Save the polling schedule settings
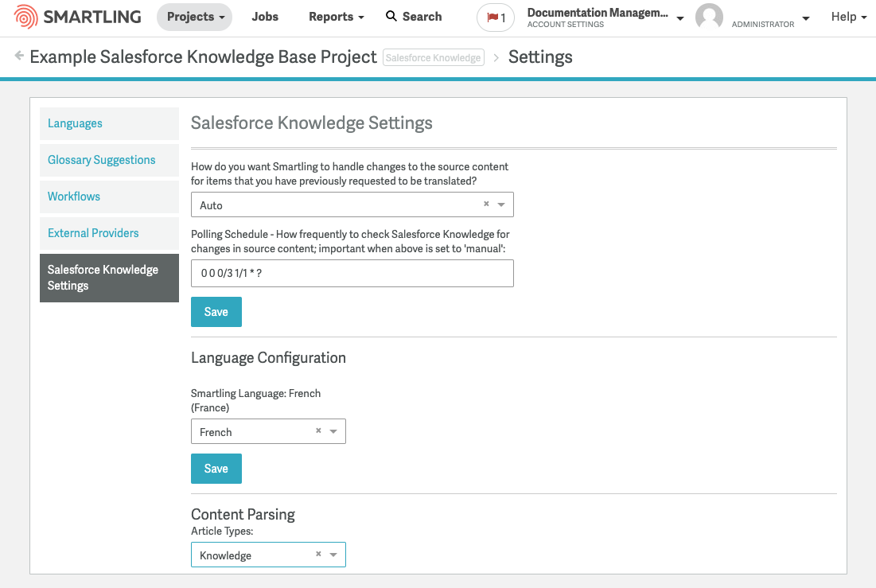 click(x=216, y=312)
